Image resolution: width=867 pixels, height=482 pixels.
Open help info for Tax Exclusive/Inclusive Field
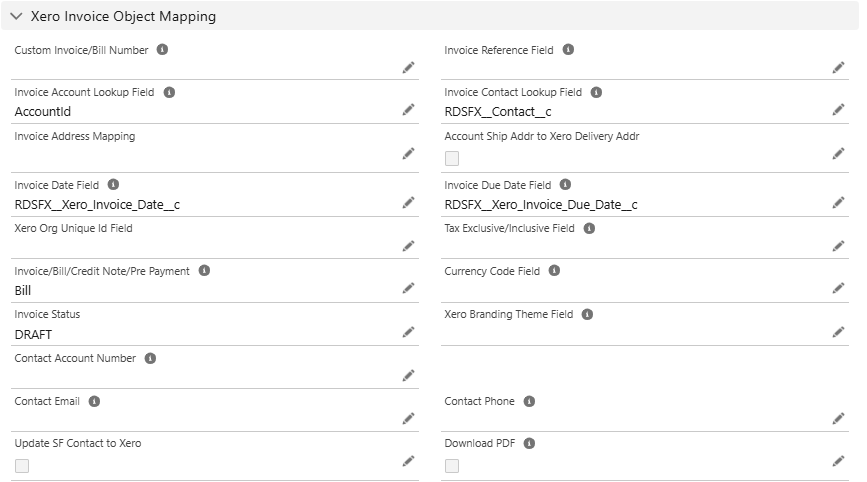point(589,228)
